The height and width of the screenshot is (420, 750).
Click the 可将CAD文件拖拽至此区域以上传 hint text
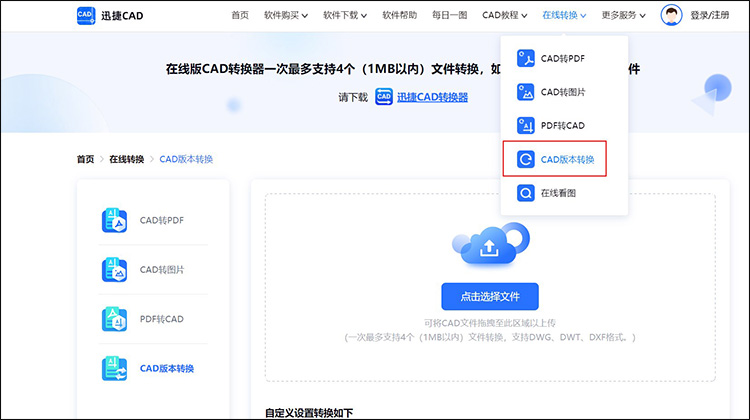(x=490, y=323)
